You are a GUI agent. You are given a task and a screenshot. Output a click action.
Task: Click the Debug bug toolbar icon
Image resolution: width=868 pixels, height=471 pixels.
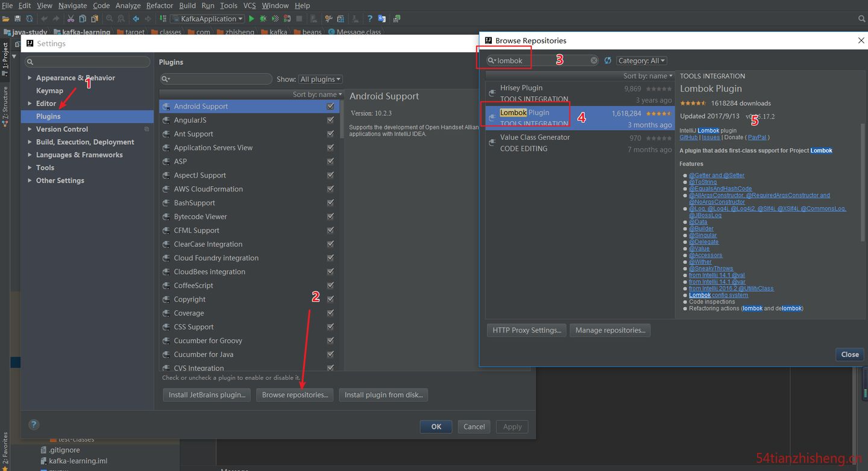263,19
